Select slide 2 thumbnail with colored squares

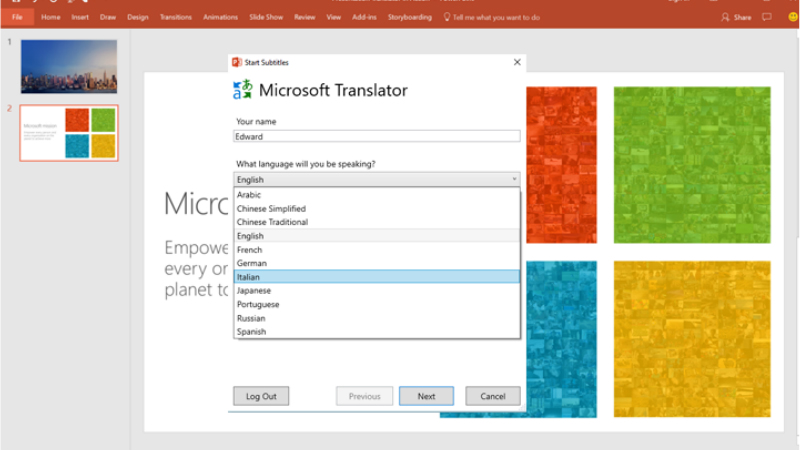[69, 133]
